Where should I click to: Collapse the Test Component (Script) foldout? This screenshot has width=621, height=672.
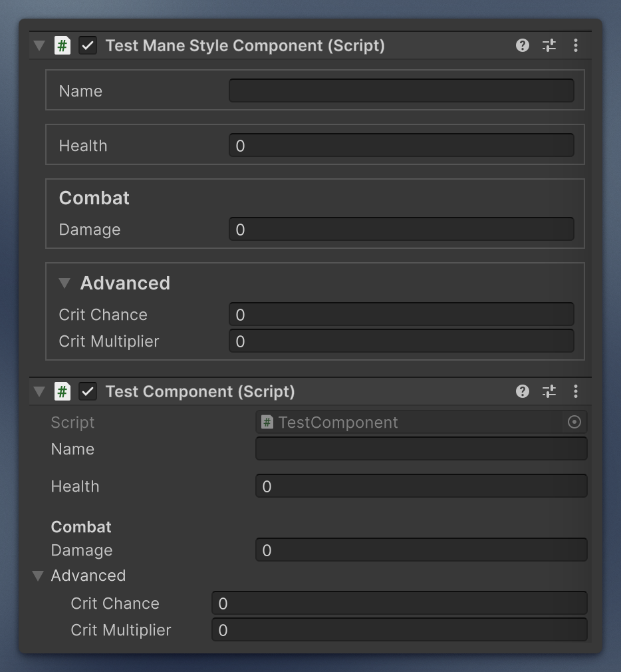(39, 391)
